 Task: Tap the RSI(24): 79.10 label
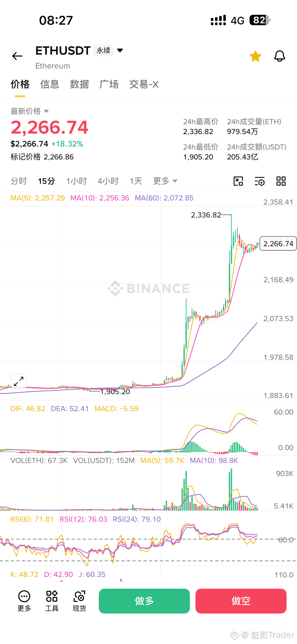coord(137,519)
